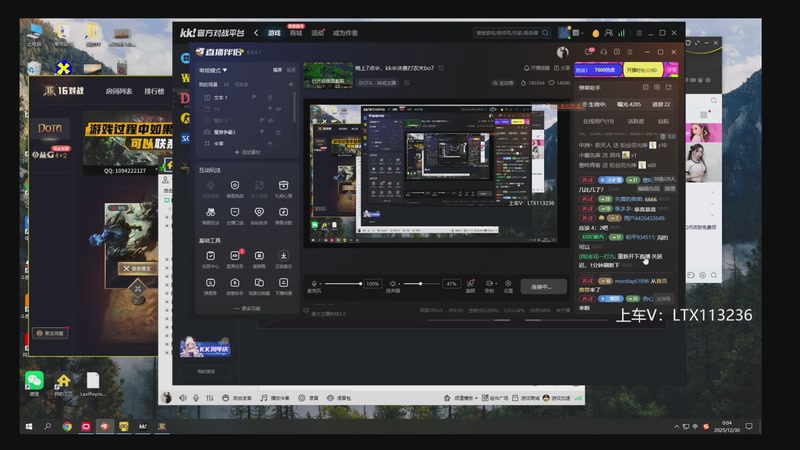Click the 编辑布局 button in chat panel
Viewport: 800px width, 450px height.
pyautogui.click(x=648, y=188)
